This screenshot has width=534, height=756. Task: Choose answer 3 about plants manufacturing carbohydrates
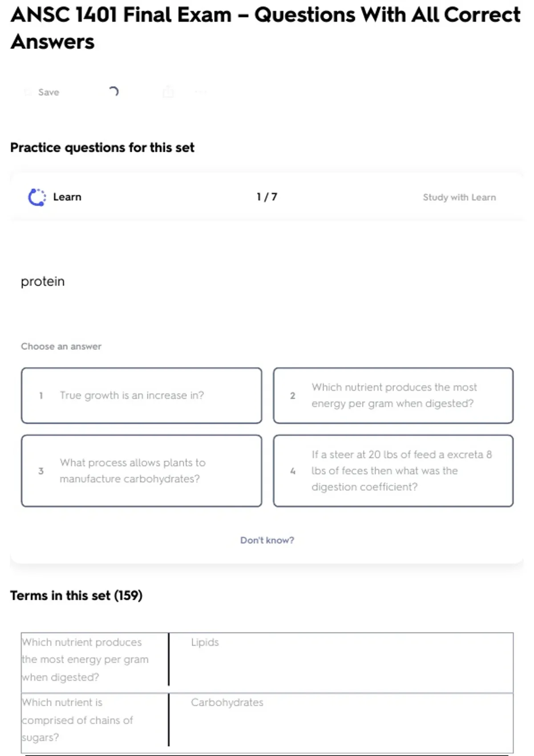142,470
